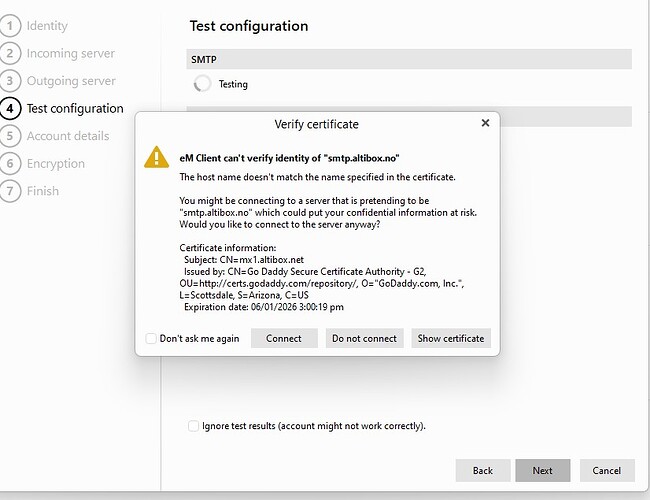
Task: Click the SMTP testing spinner icon
Action: pos(202,84)
